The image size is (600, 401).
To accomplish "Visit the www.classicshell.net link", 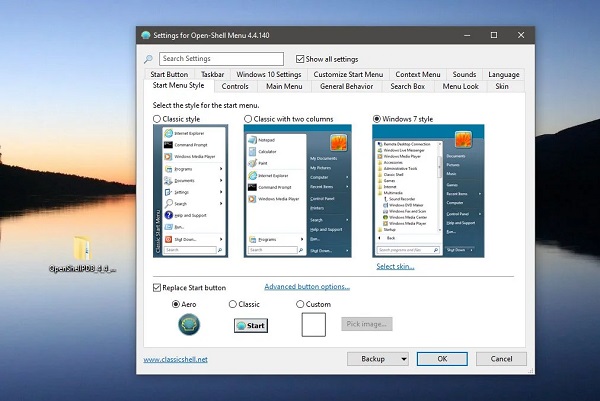I will point(176,359).
